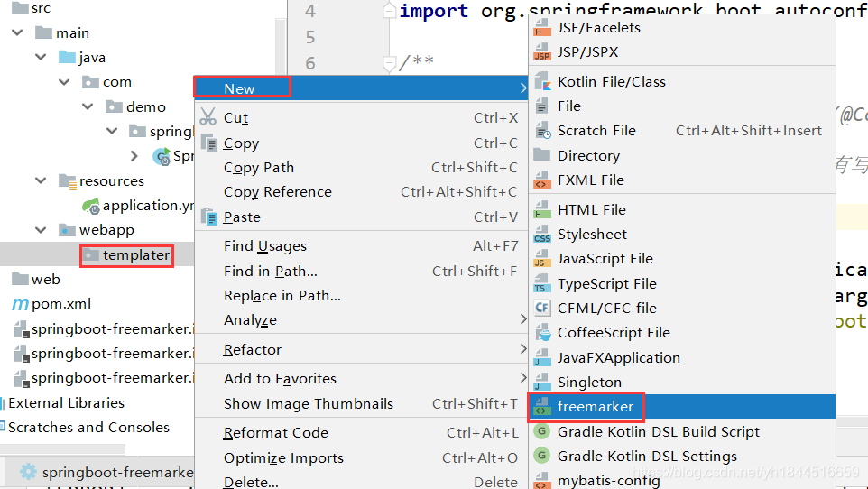The height and width of the screenshot is (489, 868).
Task: Click the Gradle Kotlin DSL Build Script icon
Action: 542,431
